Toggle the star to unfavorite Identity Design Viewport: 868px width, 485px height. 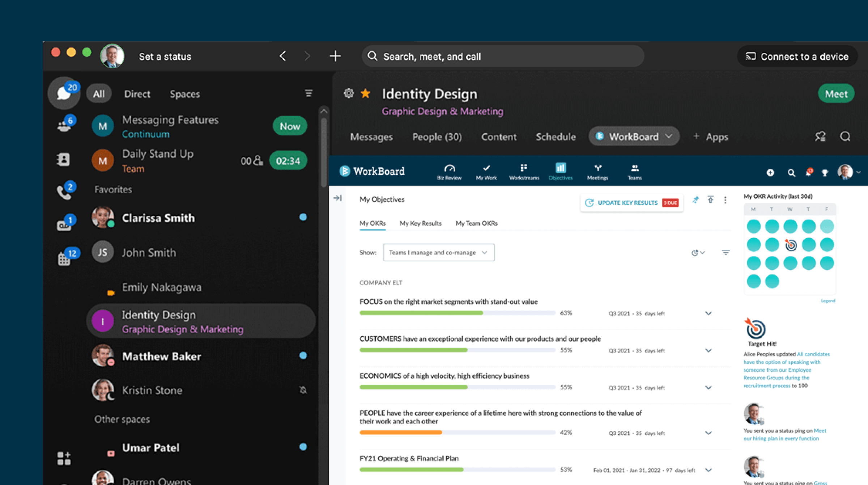[x=366, y=93]
